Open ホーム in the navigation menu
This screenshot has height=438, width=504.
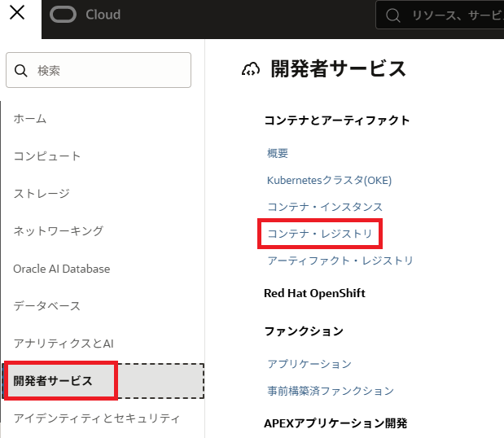(x=30, y=119)
